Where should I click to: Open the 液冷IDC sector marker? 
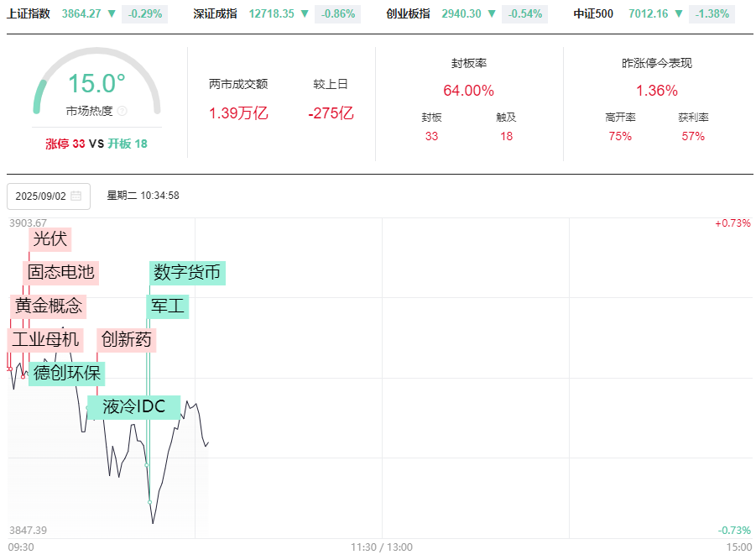pyautogui.click(x=133, y=407)
